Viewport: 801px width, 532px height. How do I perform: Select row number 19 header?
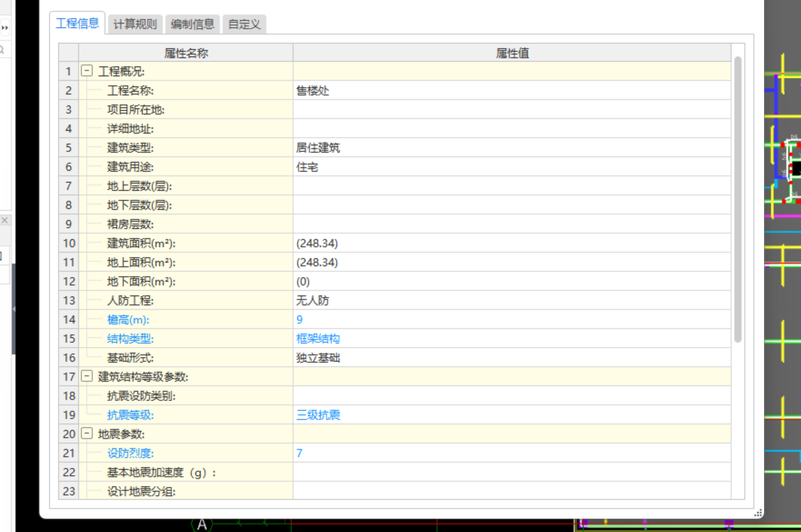point(69,415)
